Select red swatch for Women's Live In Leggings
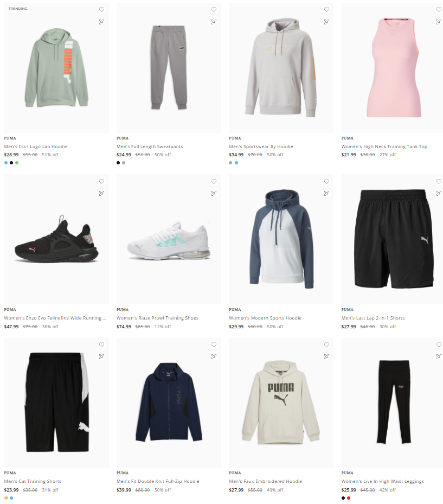Viewport: 443px width, 504px height. click(349, 498)
